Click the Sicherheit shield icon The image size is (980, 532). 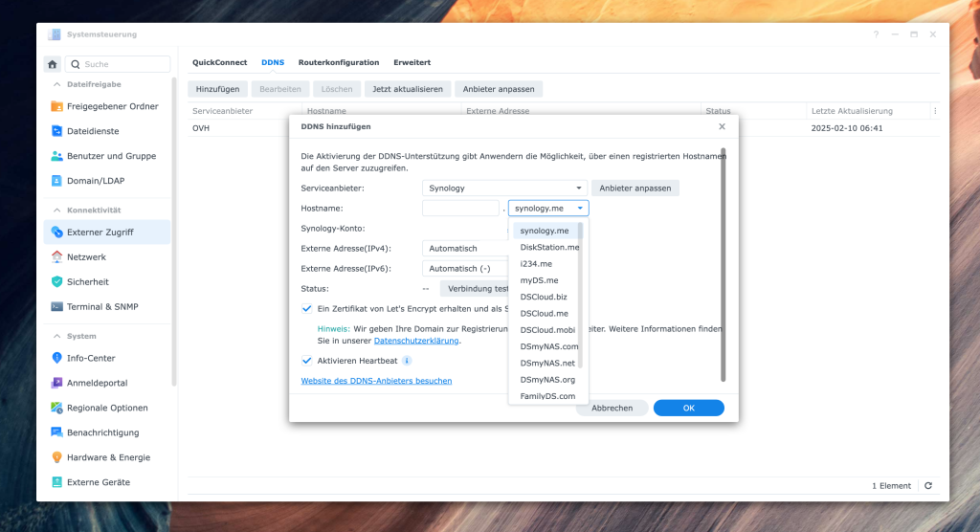[x=56, y=282]
